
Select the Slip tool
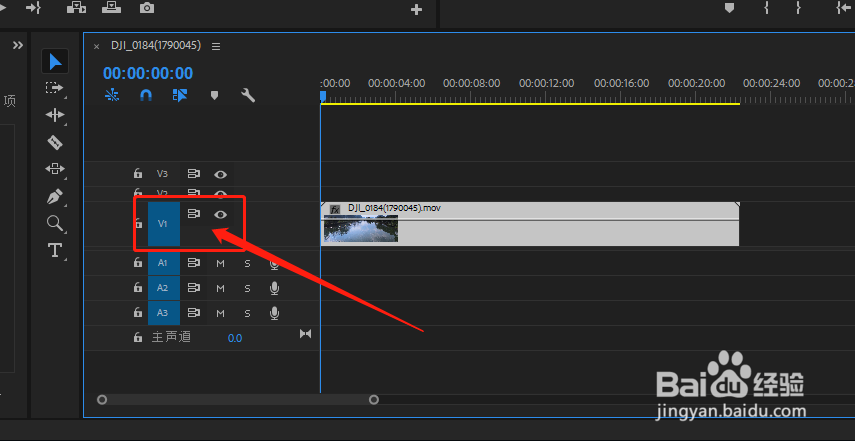click(55, 168)
